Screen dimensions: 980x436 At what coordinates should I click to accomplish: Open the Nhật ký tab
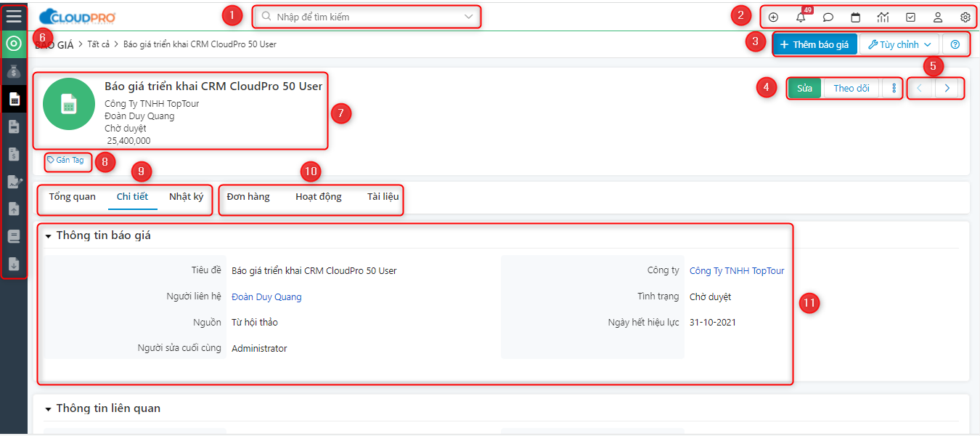pyautogui.click(x=187, y=197)
